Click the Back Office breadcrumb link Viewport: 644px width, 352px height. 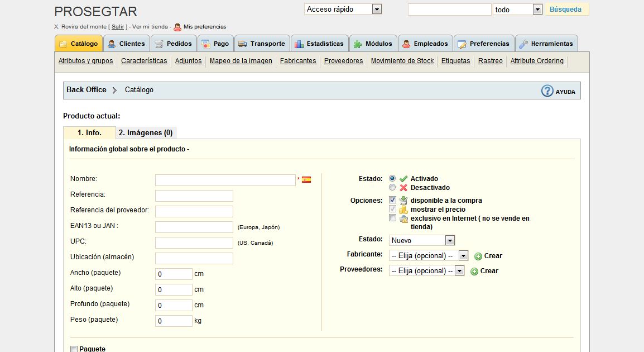(x=86, y=89)
